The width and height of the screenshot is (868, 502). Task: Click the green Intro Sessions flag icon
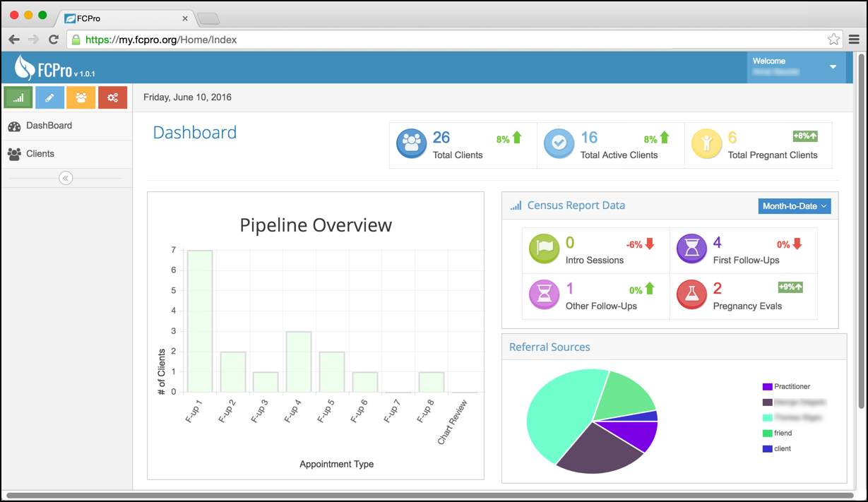click(x=544, y=249)
